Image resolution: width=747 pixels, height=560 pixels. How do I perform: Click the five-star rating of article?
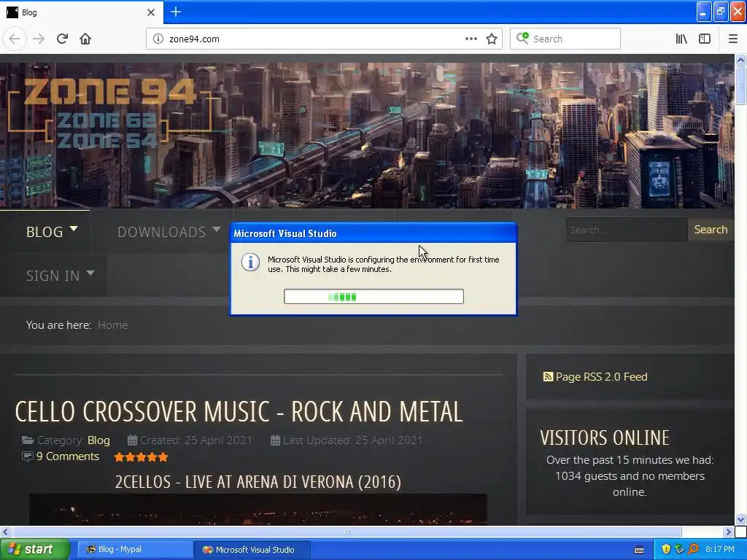point(141,457)
